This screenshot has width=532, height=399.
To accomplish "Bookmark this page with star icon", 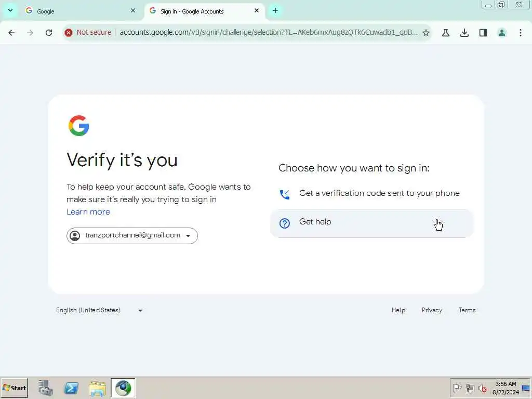I will coord(426,33).
